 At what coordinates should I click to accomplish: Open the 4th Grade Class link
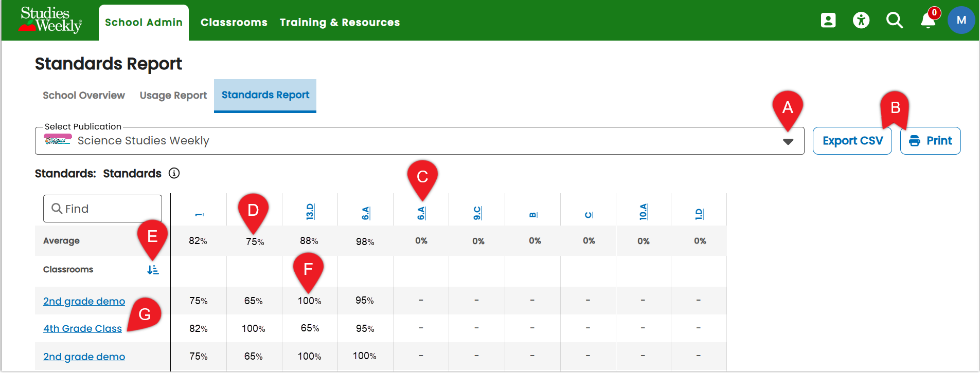pyautogui.click(x=82, y=328)
